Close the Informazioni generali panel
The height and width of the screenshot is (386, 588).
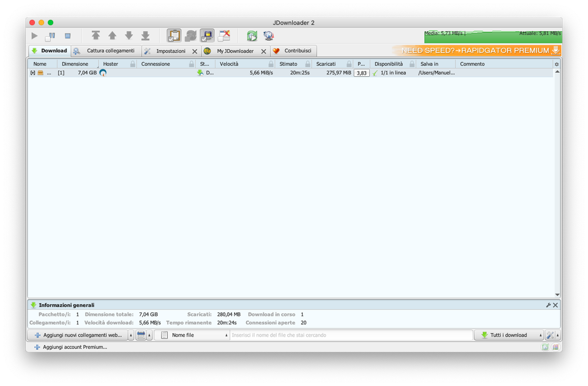(555, 305)
